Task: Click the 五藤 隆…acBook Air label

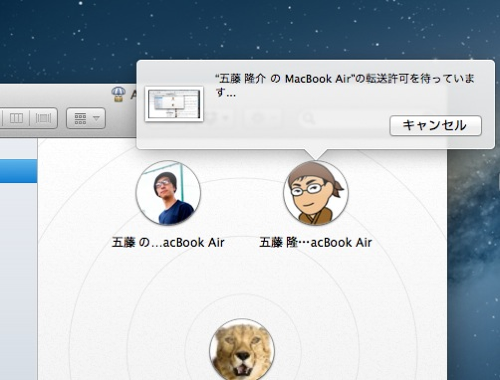Action: [x=316, y=242]
